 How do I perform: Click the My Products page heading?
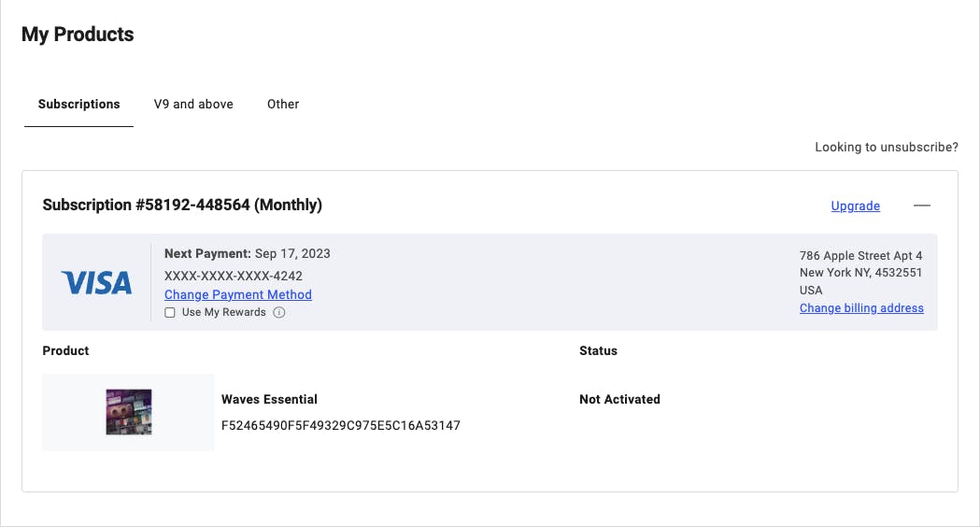78,35
